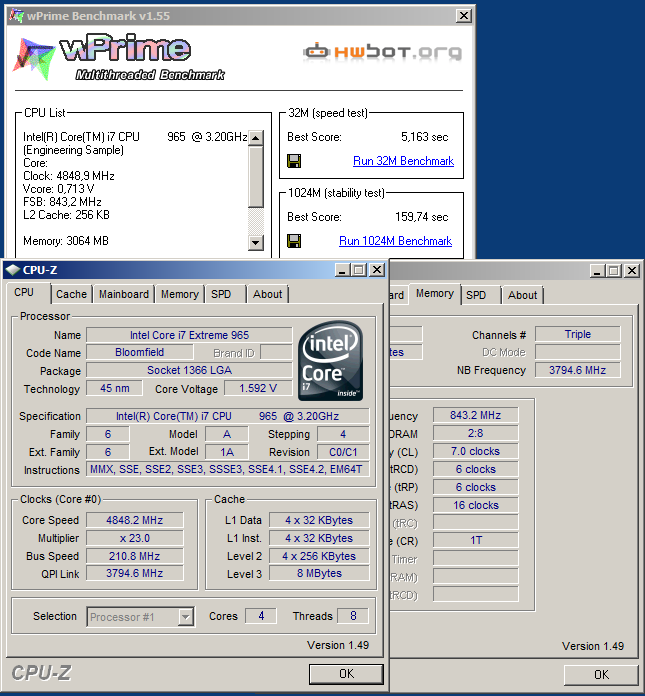Click the Threads value 8
Screen dimensions: 645x696
tap(353, 616)
